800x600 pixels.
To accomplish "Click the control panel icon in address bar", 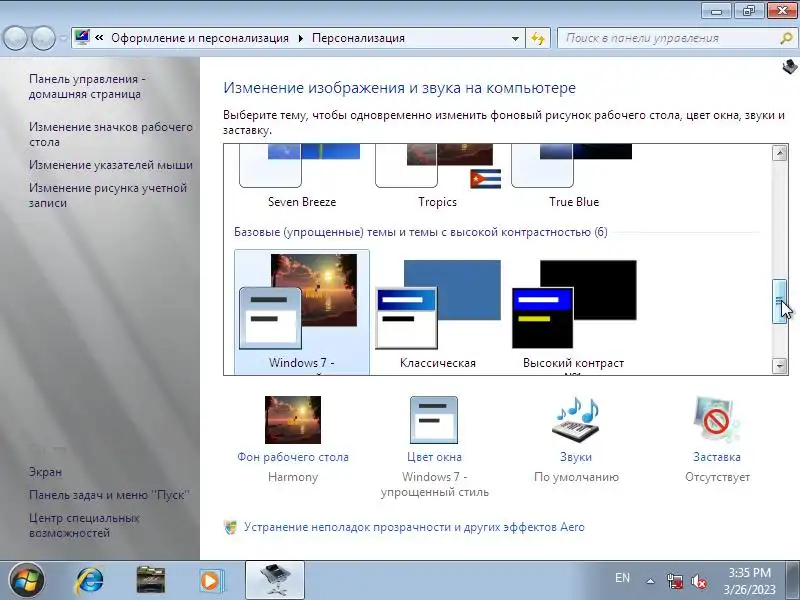I will coord(82,37).
